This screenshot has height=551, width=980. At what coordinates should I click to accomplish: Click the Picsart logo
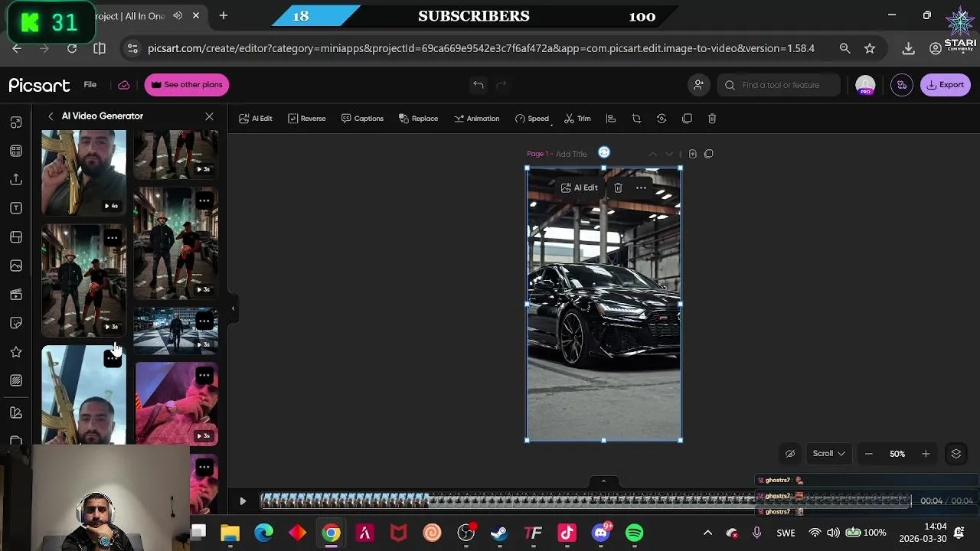coord(39,85)
